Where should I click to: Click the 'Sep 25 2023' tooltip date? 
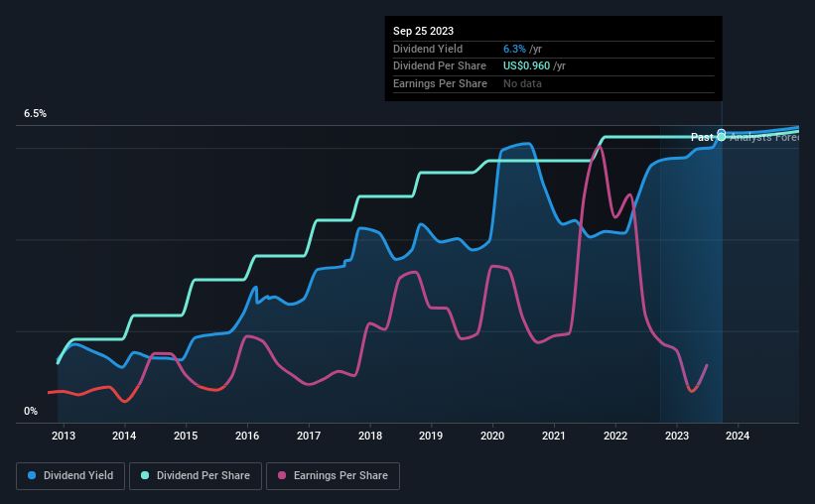click(423, 31)
